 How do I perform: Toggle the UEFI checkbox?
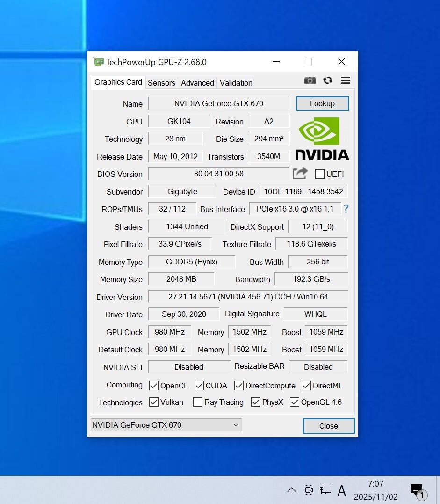pyautogui.click(x=320, y=174)
